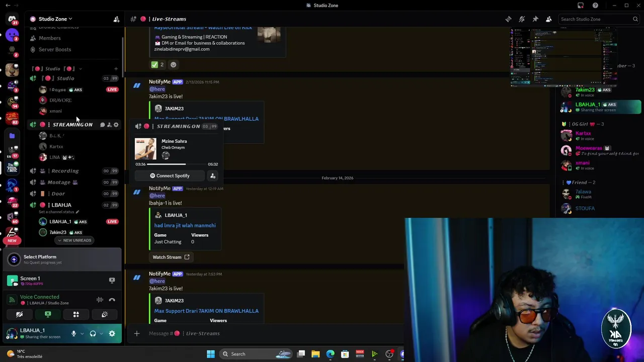Screen dimensions: 644x362
Task: Open help question mark icon
Action: coord(595,6)
